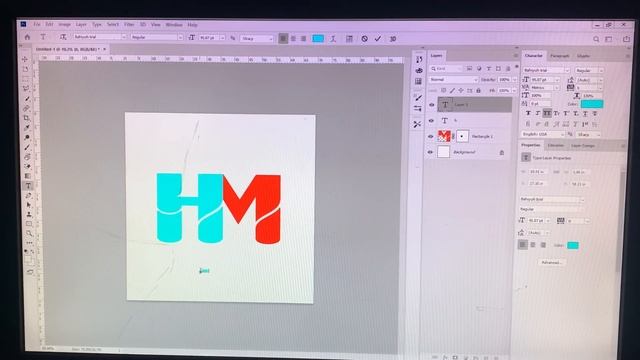This screenshot has width=640, height=360.
Task: Select the Lasso tool
Action: 27,89
